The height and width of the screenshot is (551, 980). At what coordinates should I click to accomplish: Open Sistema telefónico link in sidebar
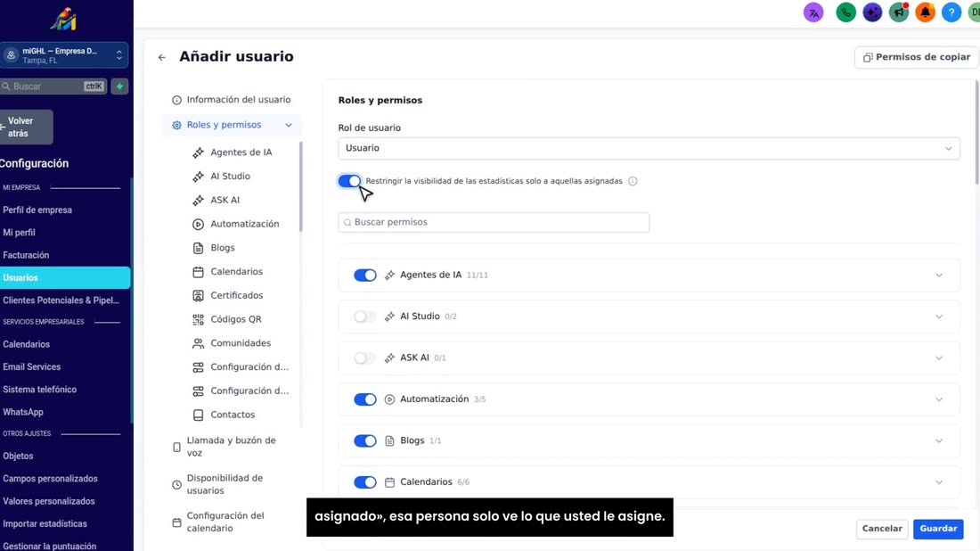tap(39, 390)
